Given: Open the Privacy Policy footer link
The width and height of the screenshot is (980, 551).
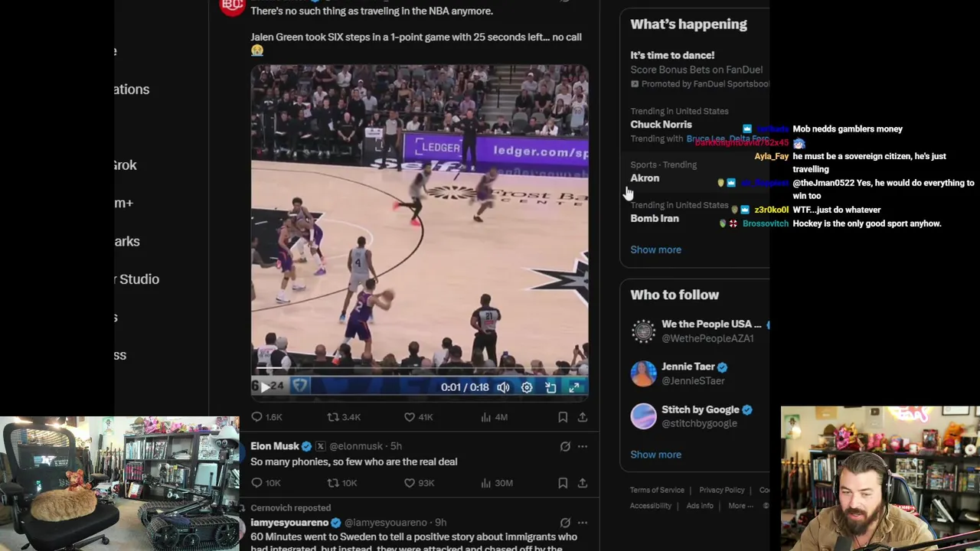Looking at the screenshot, I should tap(721, 490).
